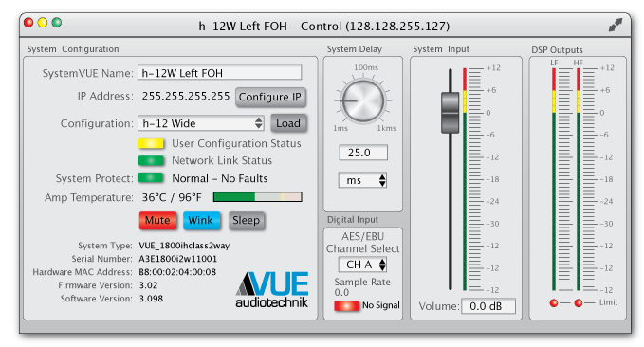644x347 pixels.
Task: Click the Amp Temperature bar
Action: point(258,197)
